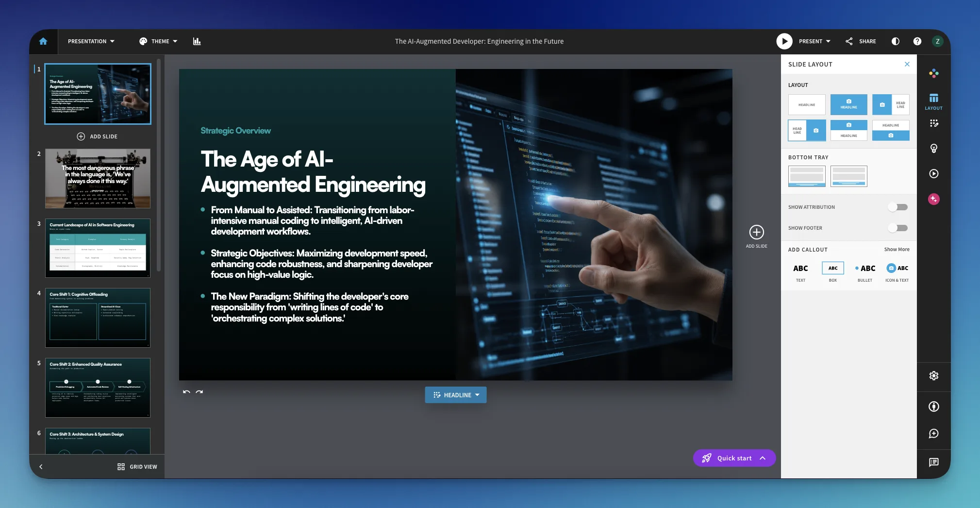The width and height of the screenshot is (980, 508).
Task: Start presentation with the play button
Action: pyautogui.click(x=784, y=41)
